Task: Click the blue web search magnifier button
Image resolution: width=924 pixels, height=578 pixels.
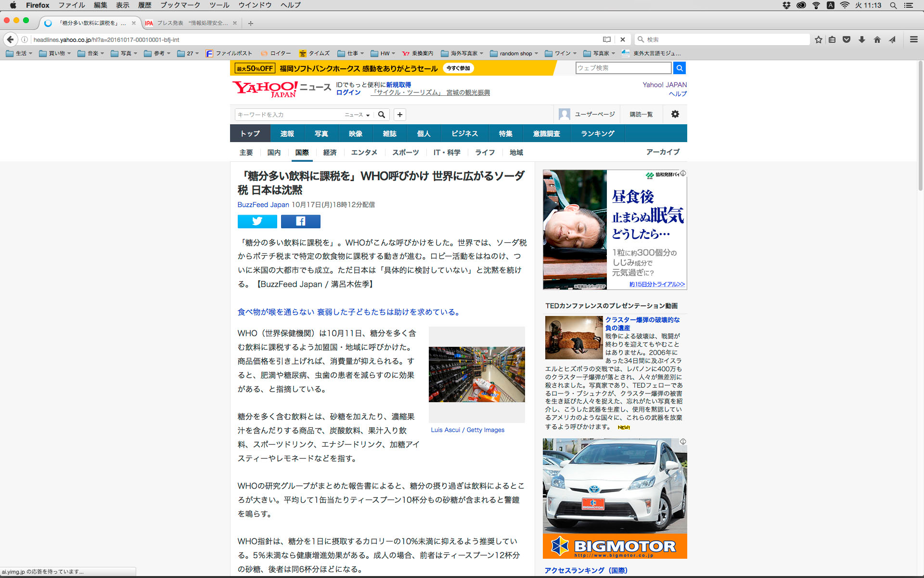Action: 679,68
